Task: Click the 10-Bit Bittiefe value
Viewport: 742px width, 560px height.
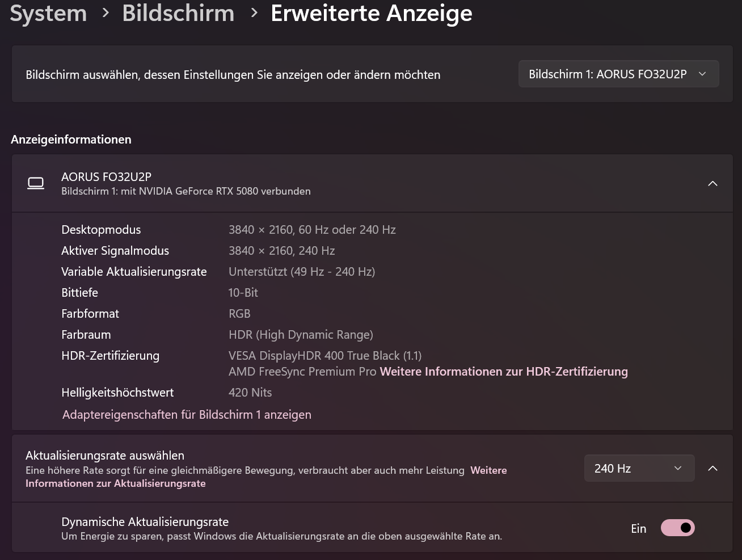Action: [x=243, y=293]
